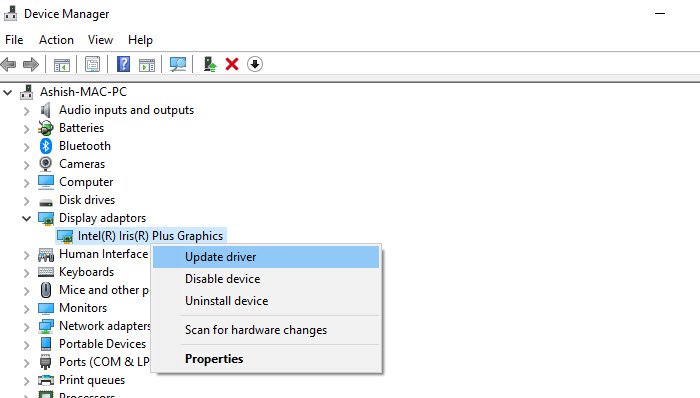
Task: Click the Cameras webcam icon
Action: pos(46,164)
